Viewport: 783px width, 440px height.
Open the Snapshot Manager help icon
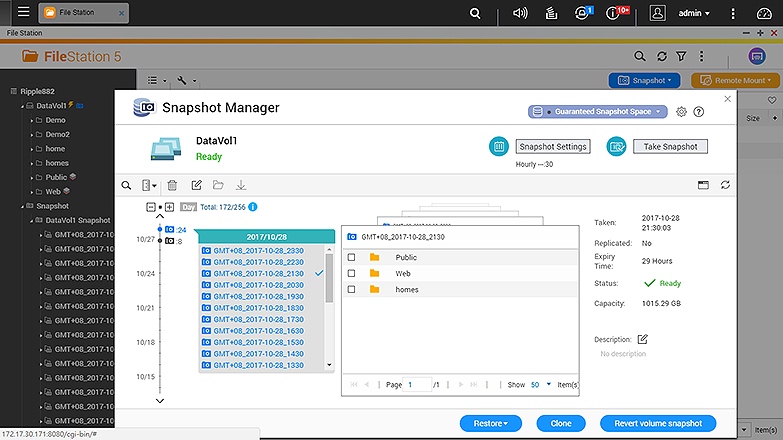pyautogui.click(x=699, y=112)
